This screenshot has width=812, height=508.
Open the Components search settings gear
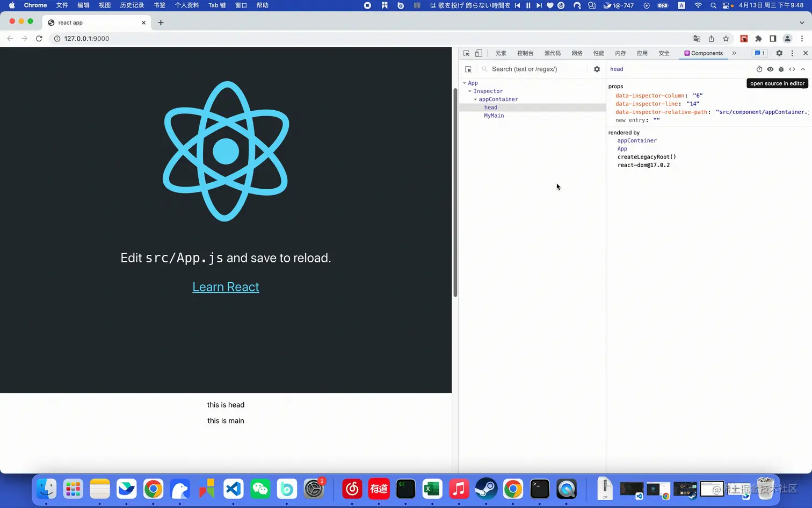(597, 69)
